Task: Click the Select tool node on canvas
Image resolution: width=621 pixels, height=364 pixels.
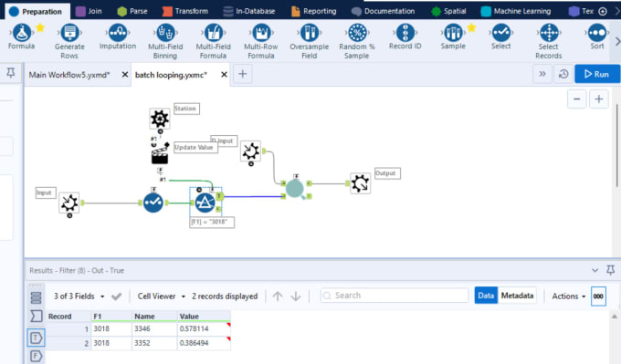Action: click(x=153, y=203)
